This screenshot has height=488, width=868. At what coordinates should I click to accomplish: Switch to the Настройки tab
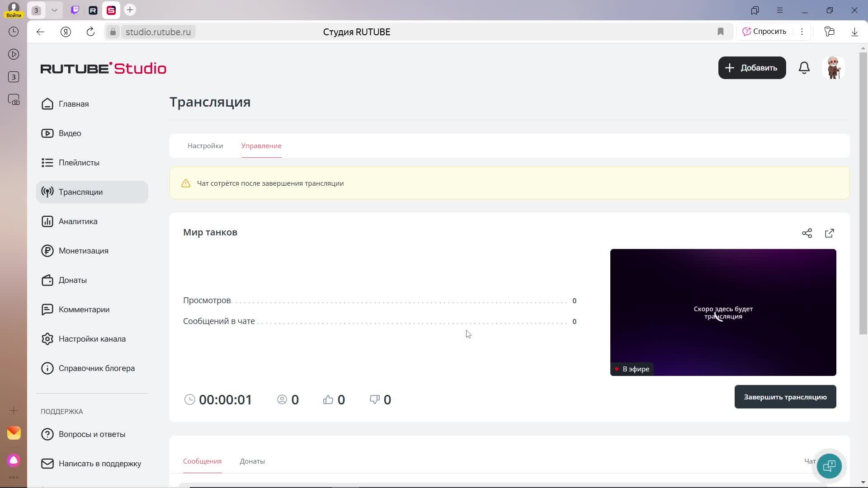[x=205, y=146]
